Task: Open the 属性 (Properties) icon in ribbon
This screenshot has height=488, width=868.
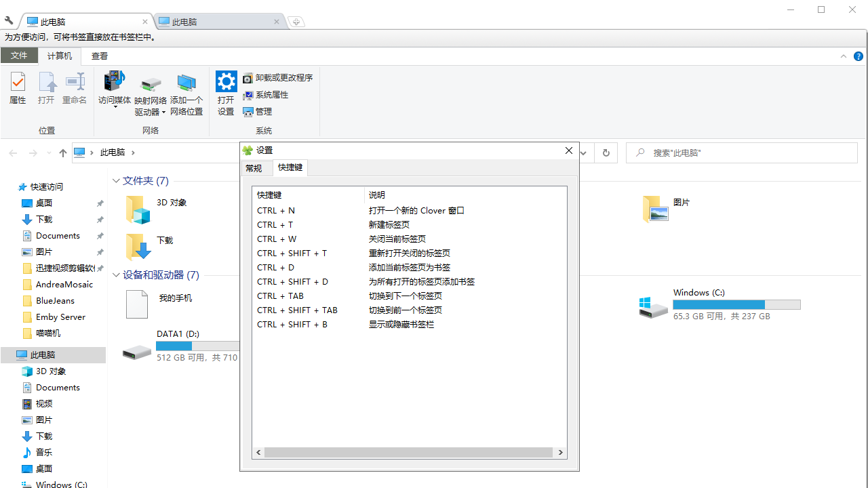Action: 18,89
